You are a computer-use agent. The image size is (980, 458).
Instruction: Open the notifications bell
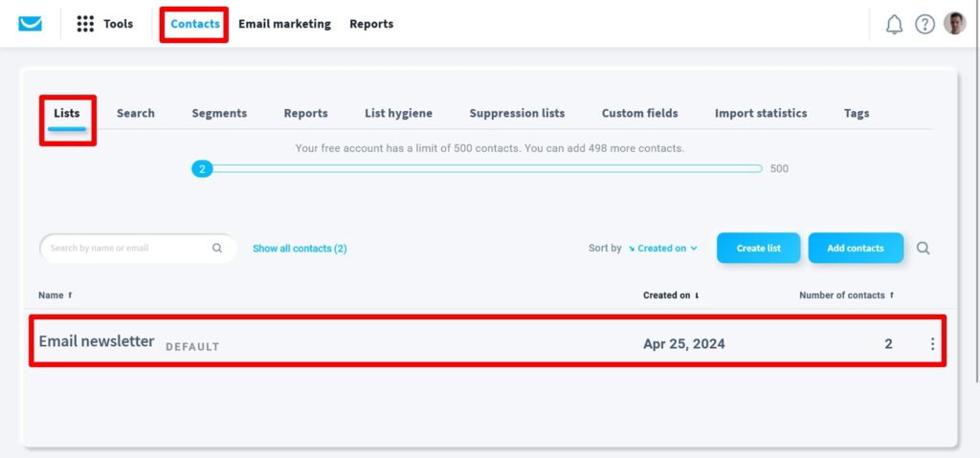click(894, 25)
